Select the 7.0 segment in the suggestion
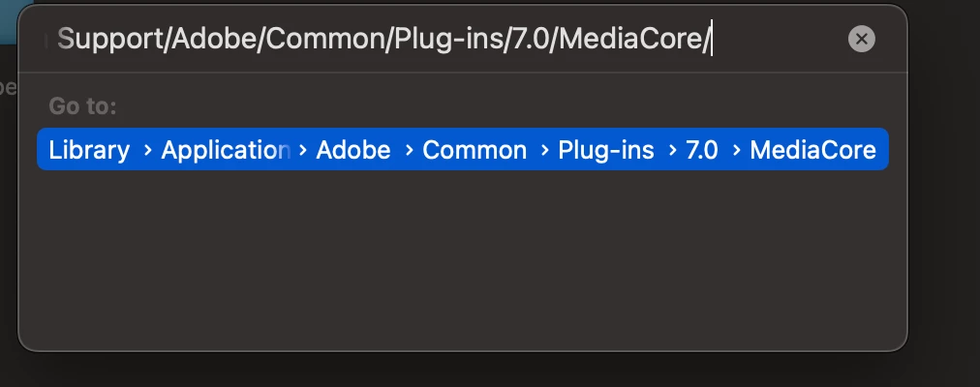This screenshot has height=387, width=980. [x=702, y=150]
